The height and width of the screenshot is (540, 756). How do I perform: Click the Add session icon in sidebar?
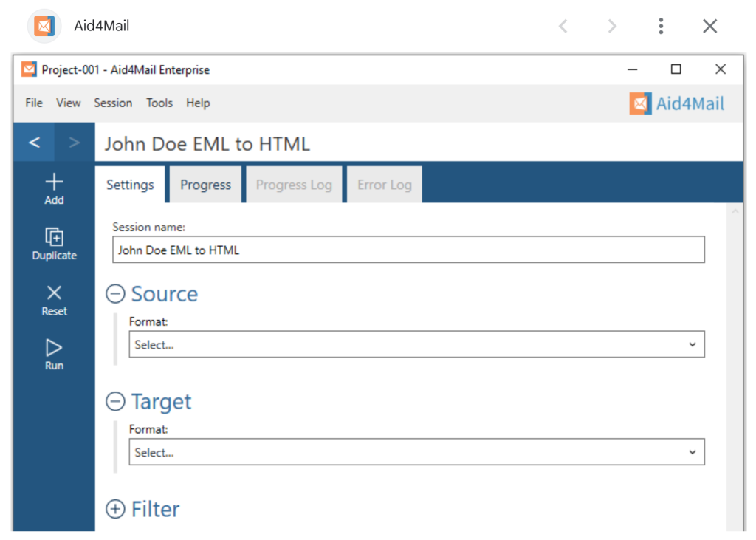(54, 188)
